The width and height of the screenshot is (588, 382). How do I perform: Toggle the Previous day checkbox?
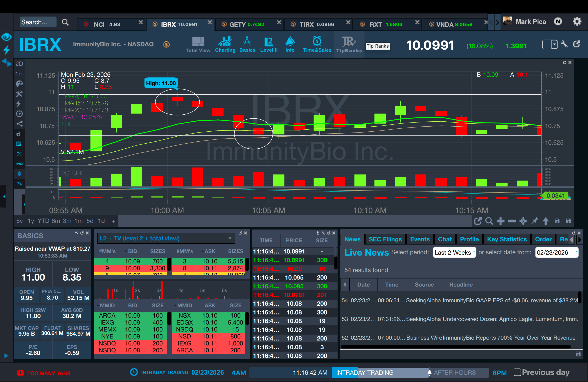[517, 372]
